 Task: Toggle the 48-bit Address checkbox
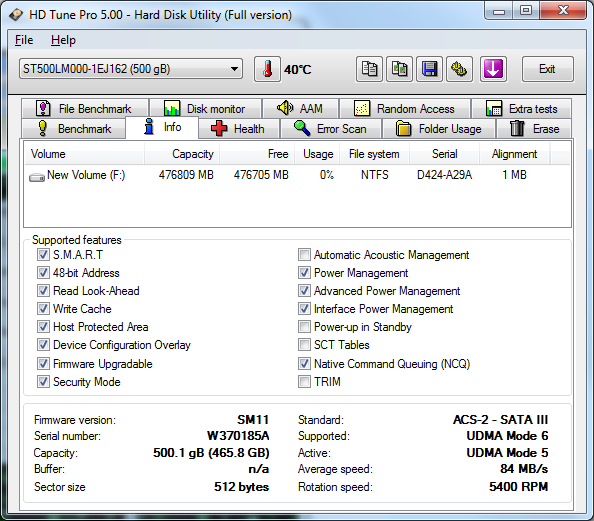[43, 273]
